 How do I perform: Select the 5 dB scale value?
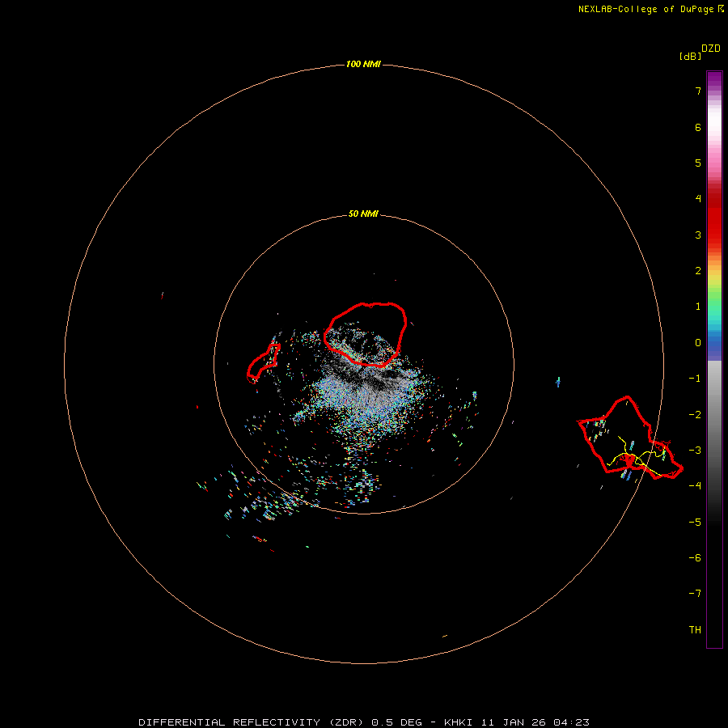(698, 163)
